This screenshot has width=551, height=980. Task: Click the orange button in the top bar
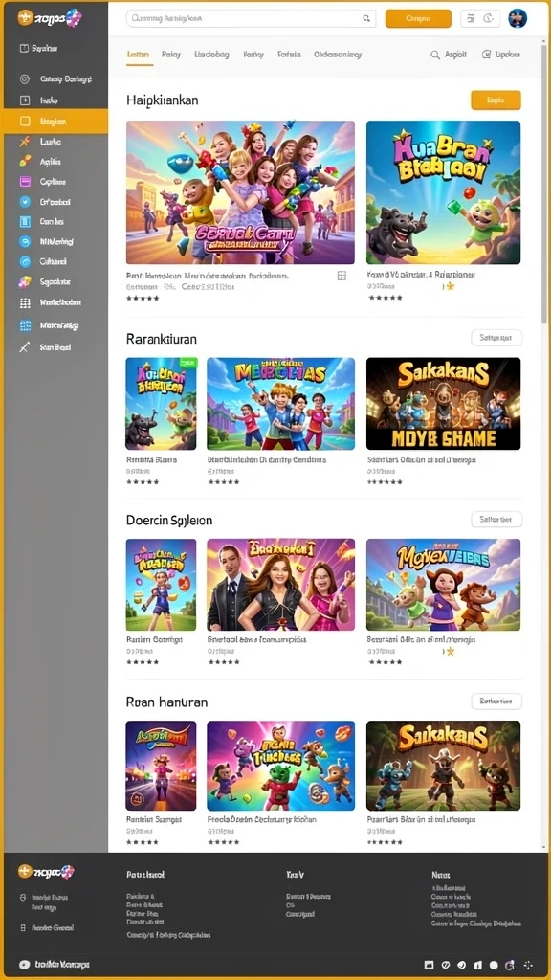tap(418, 19)
